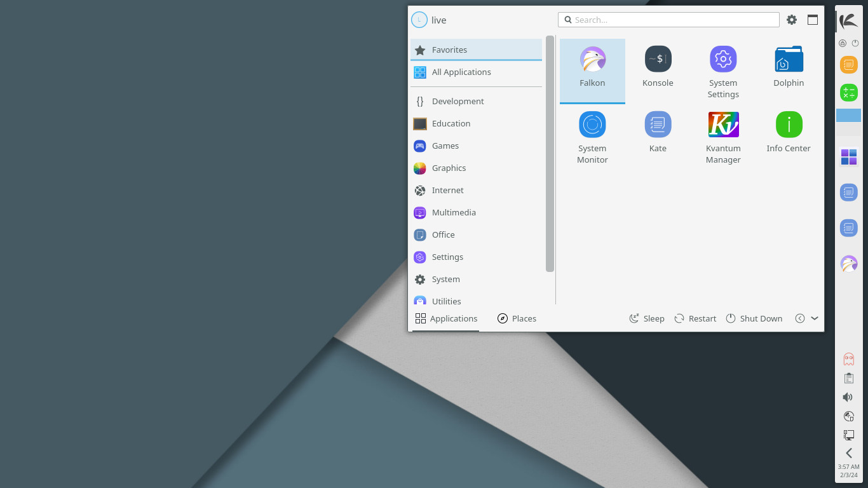
Task: Launch Falkon from the Favorites grid
Action: pyautogui.click(x=592, y=71)
